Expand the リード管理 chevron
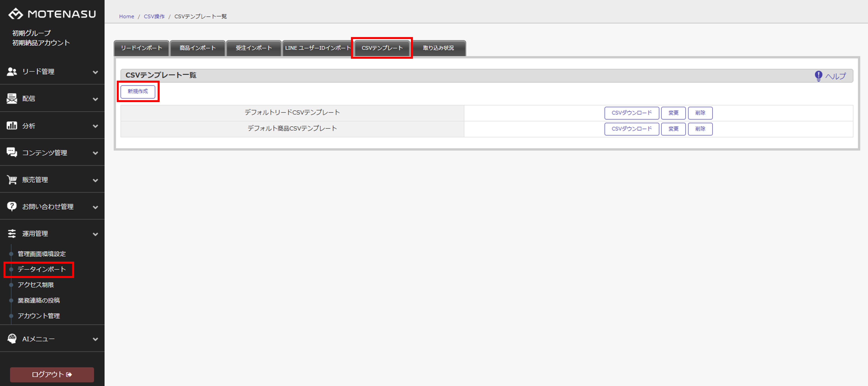The height and width of the screenshot is (386, 868). click(x=95, y=72)
